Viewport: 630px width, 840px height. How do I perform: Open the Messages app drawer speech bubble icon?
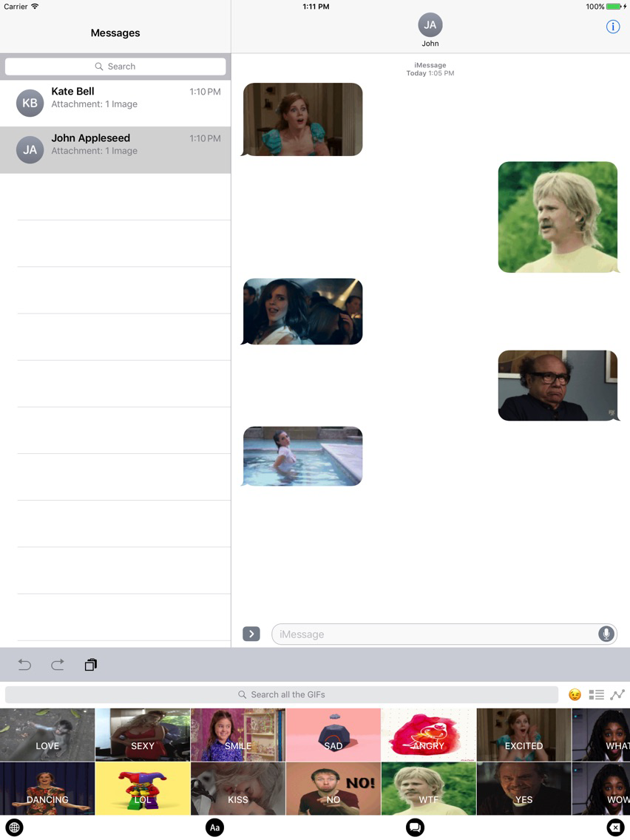pyautogui.click(x=415, y=827)
